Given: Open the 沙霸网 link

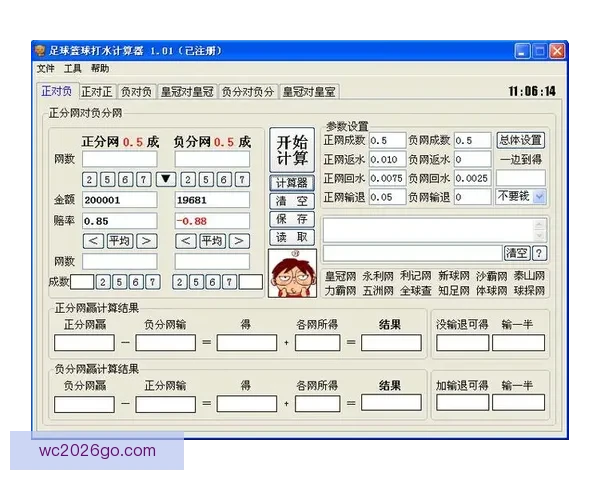Looking at the screenshot, I should point(492,276).
